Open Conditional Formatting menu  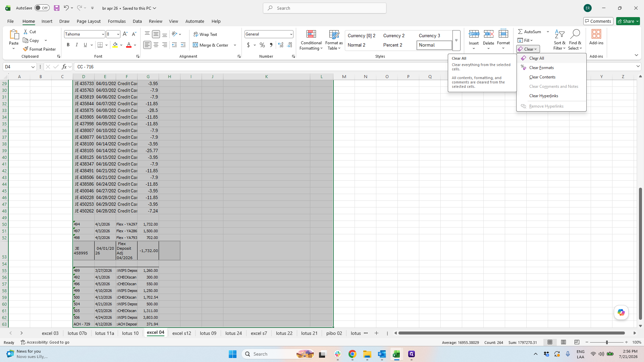point(311,40)
